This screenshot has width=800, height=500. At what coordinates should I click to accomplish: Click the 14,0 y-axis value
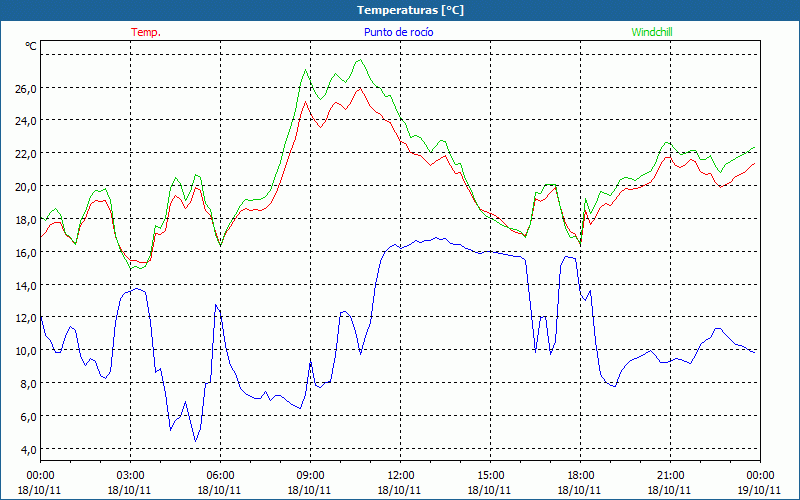[x=26, y=286]
